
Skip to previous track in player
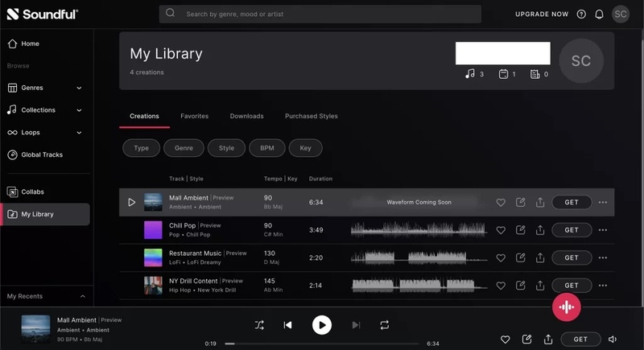pyautogui.click(x=287, y=325)
